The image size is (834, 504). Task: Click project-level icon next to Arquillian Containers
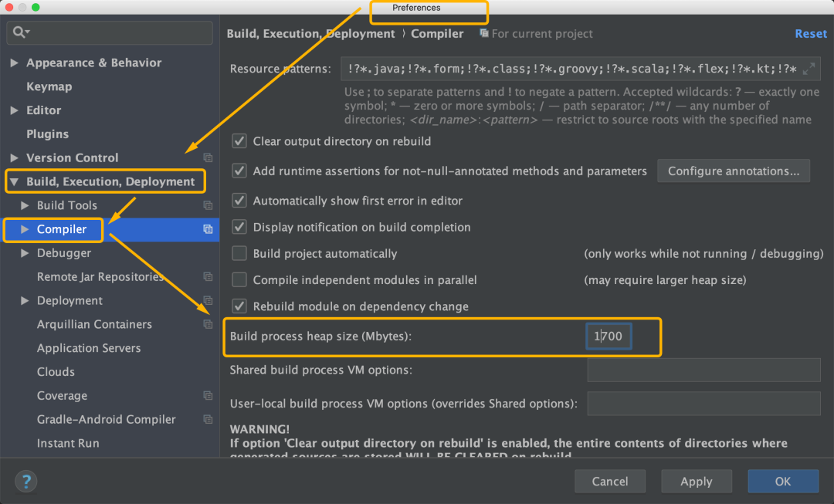tap(208, 324)
